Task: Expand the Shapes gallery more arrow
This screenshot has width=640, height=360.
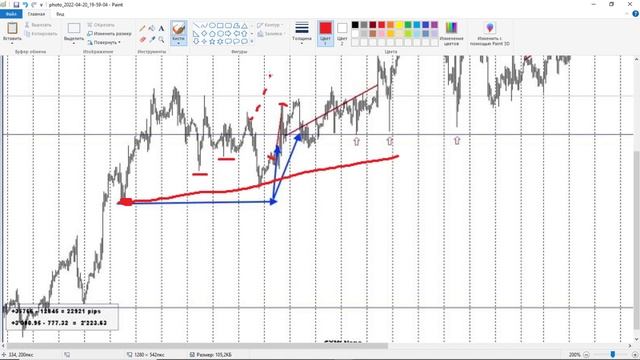Action: tap(252, 41)
